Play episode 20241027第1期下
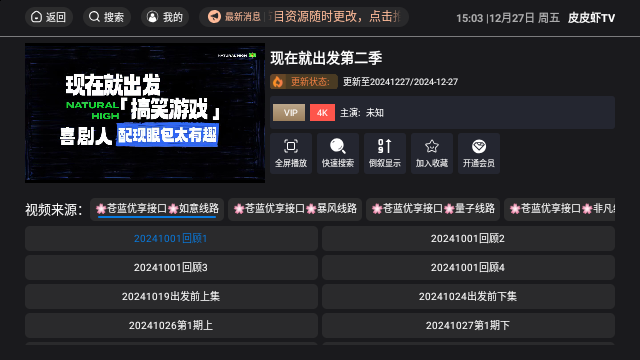The height and width of the screenshot is (360, 640). tap(468, 325)
